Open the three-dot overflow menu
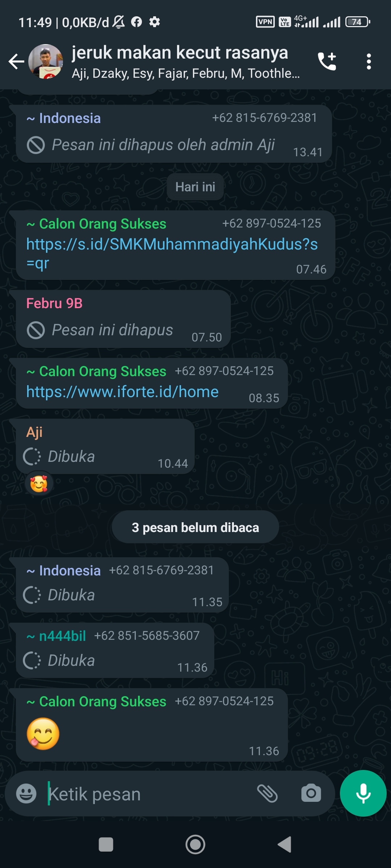 369,61
